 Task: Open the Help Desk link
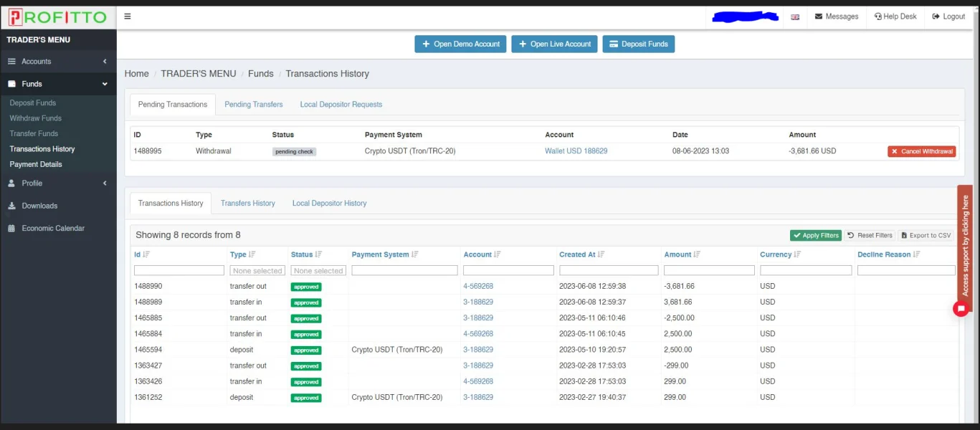click(895, 16)
